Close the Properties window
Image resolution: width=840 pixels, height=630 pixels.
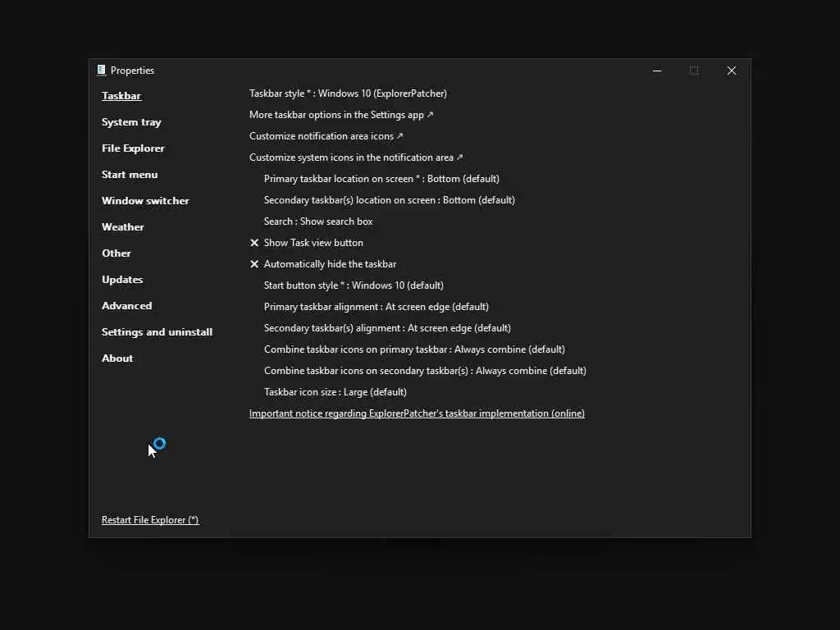pyautogui.click(x=731, y=71)
